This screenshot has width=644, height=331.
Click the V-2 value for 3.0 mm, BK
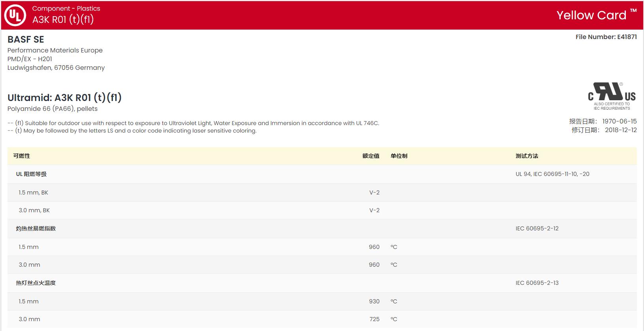click(x=375, y=210)
